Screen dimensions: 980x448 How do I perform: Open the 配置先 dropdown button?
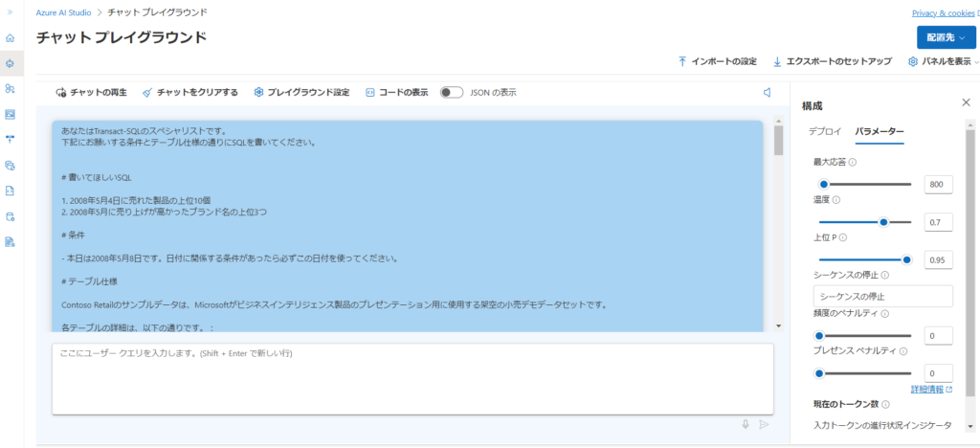click(946, 36)
